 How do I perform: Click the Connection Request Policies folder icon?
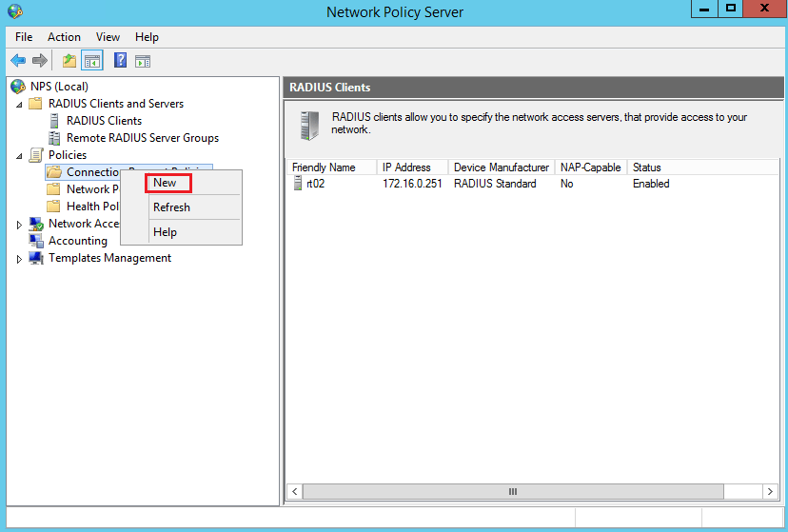pos(54,172)
